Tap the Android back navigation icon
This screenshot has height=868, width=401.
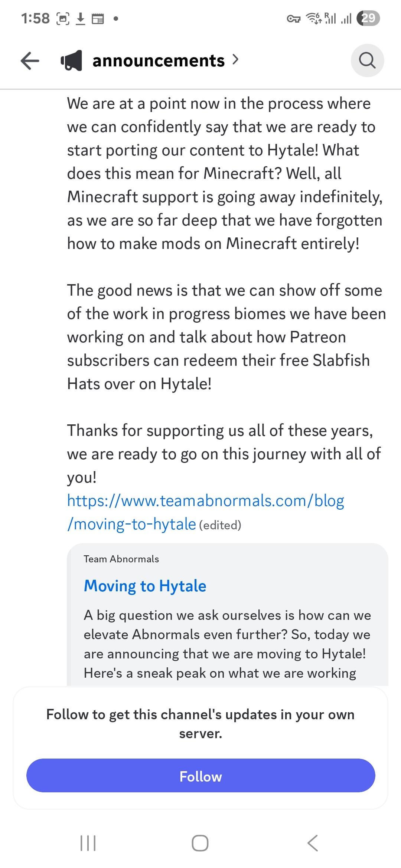point(313,843)
